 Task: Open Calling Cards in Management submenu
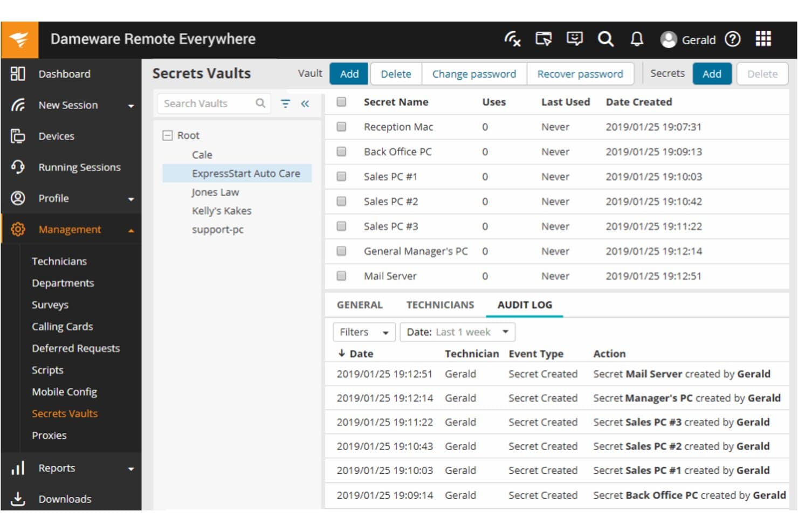coord(63,326)
